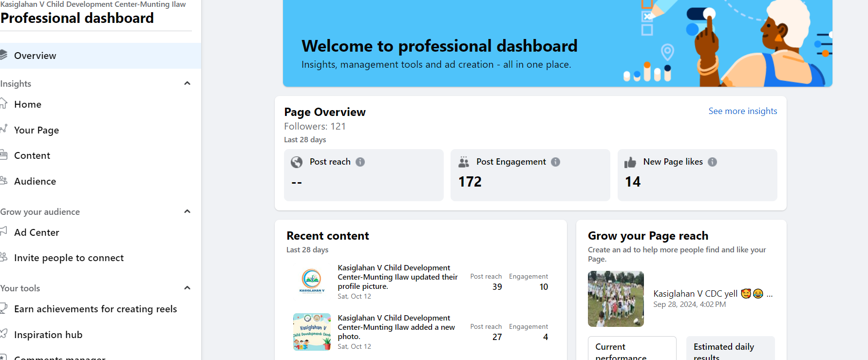Click the Current performance card
The image size is (868, 360).
coord(632,348)
